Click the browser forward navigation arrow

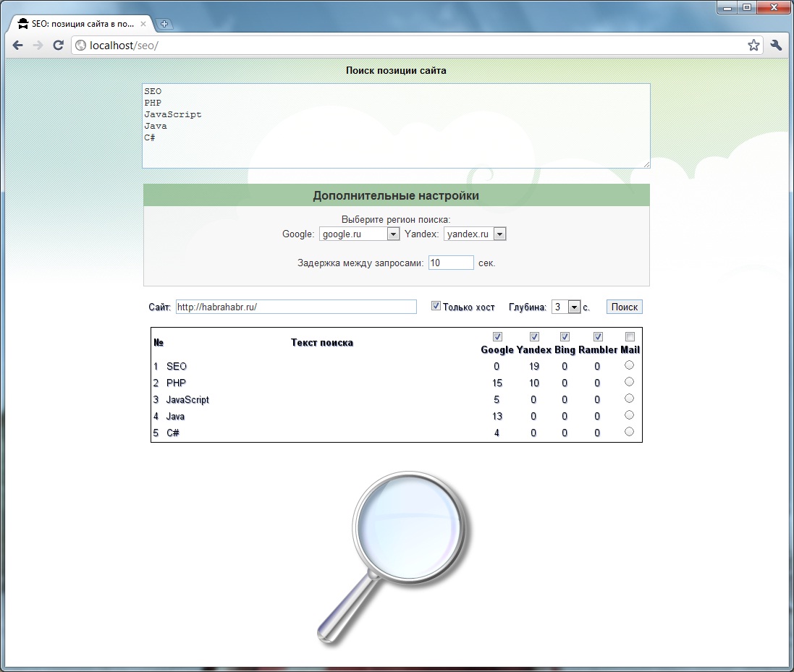(x=38, y=45)
